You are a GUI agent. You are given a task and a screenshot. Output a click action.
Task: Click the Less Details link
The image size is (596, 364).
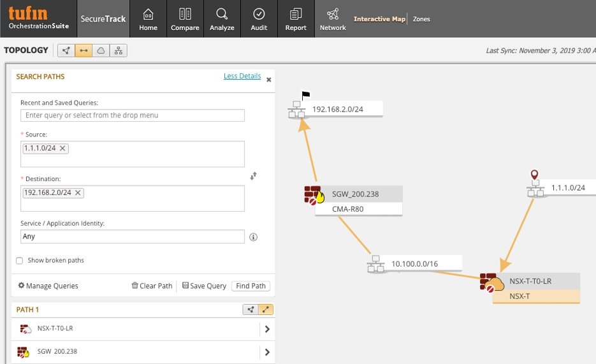(242, 76)
